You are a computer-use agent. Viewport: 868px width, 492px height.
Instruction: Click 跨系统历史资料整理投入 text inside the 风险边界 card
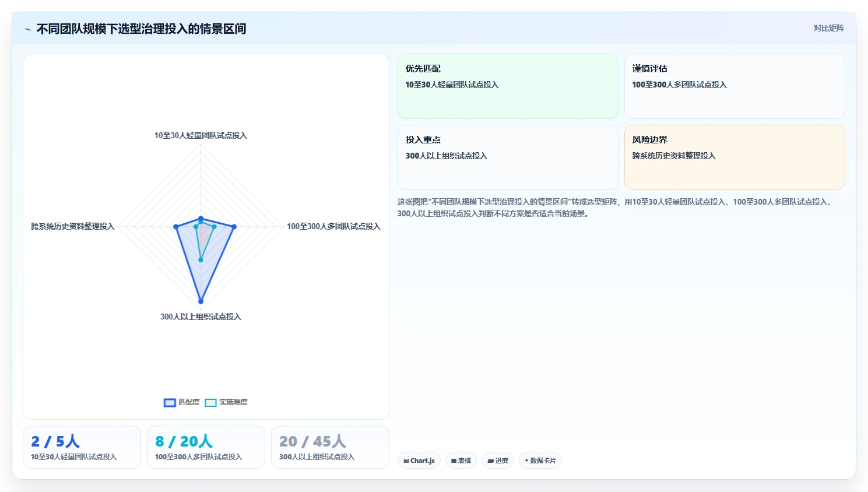[x=673, y=156]
